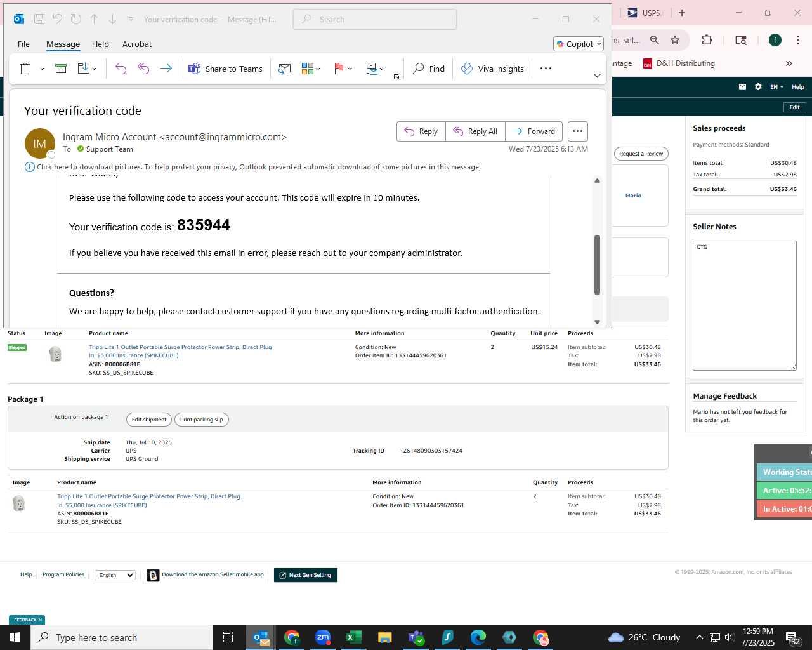Select the Message ribbon tab
This screenshot has width=812, height=650.
[63, 44]
